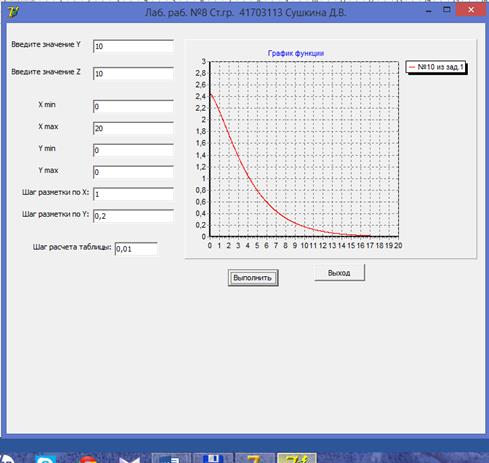
Task: Click the Шаг расчета таблицы field
Action: (x=136, y=249)
